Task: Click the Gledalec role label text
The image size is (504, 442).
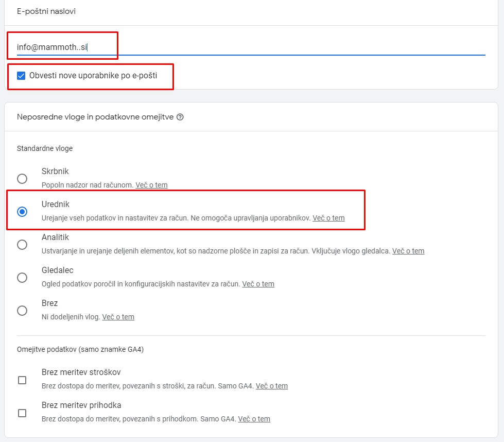Action: pos(58,270)
